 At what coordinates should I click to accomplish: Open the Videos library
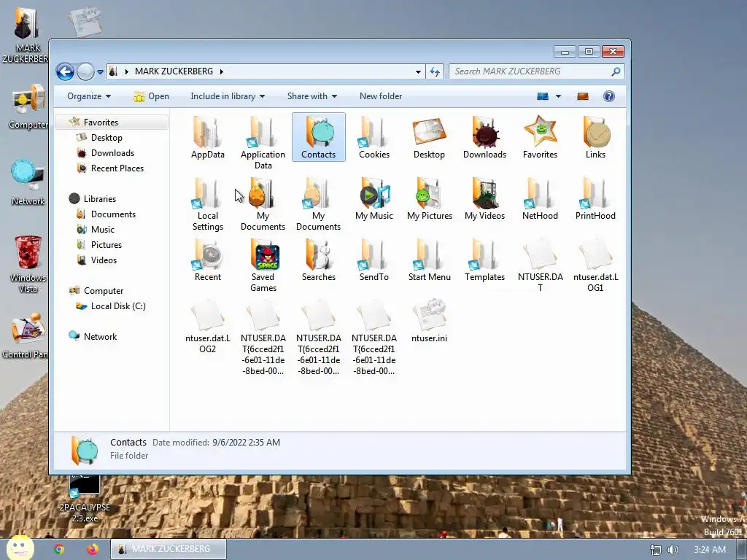coord(104,260)
